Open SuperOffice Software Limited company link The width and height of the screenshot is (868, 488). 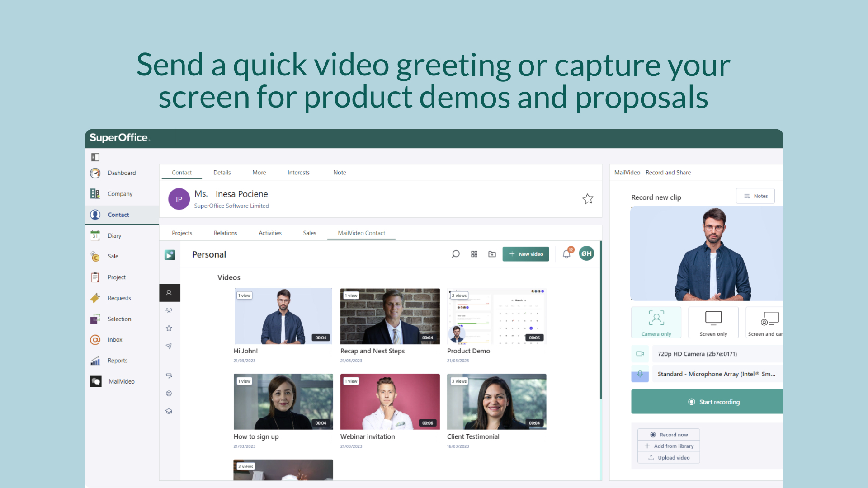click(231, 206)
